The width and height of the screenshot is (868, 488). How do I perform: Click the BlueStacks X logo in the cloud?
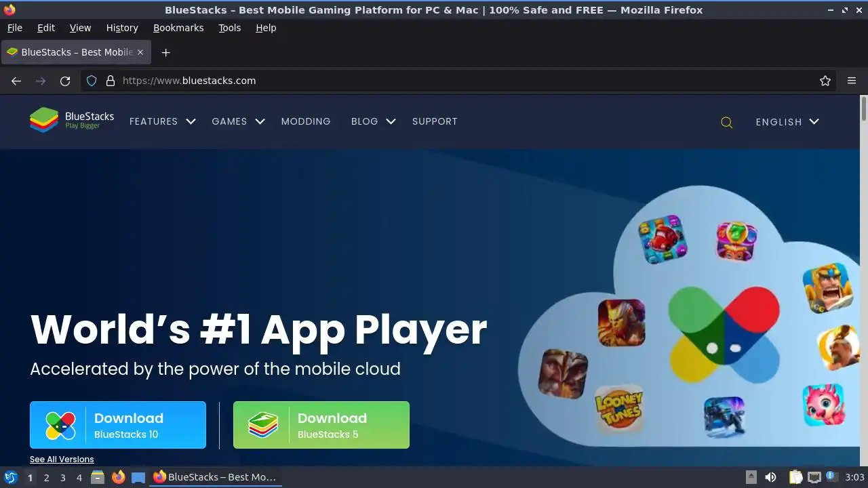pyautogui.click(x=724, y=335)
